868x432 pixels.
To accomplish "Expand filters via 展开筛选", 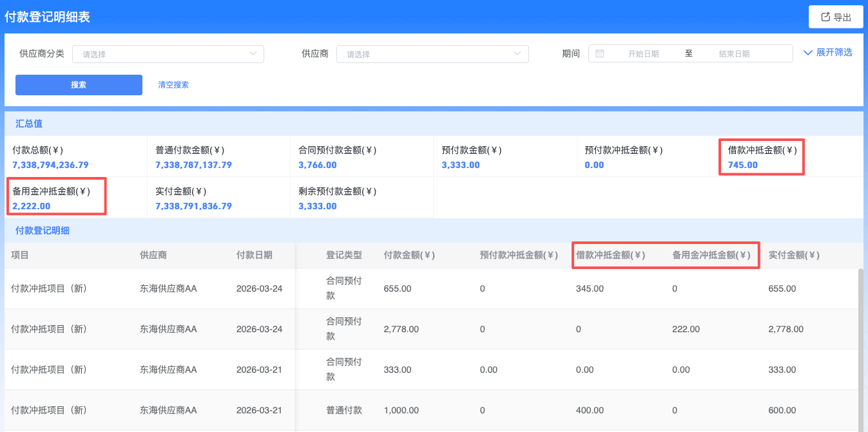I will pyautogui.click(x=828, y=53).
